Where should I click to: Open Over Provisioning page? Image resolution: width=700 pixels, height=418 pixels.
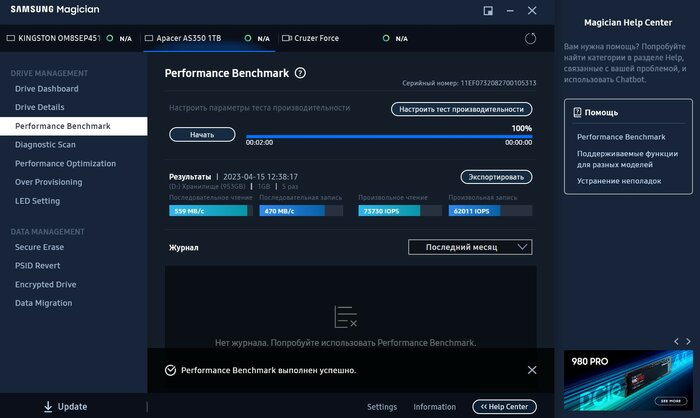pos(49,182)
